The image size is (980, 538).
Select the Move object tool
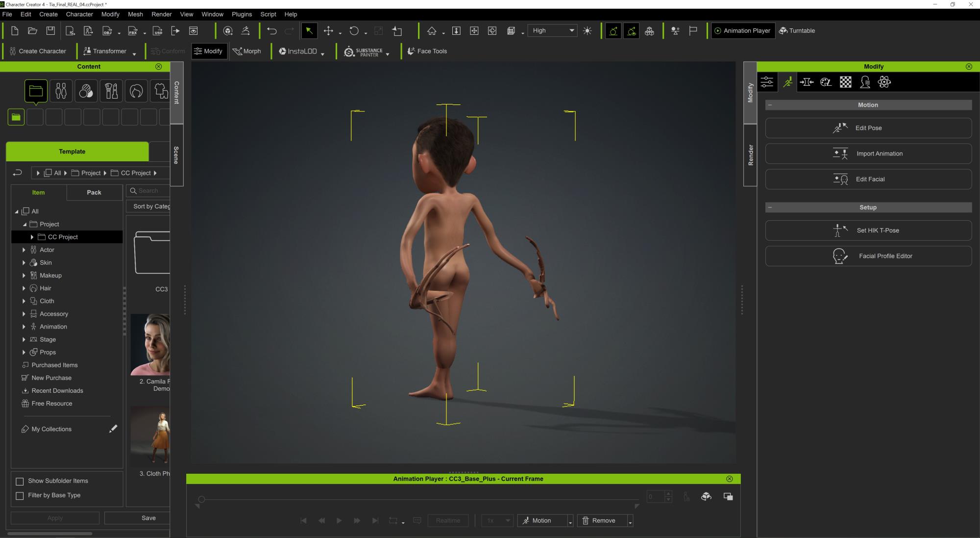point(328,31)
